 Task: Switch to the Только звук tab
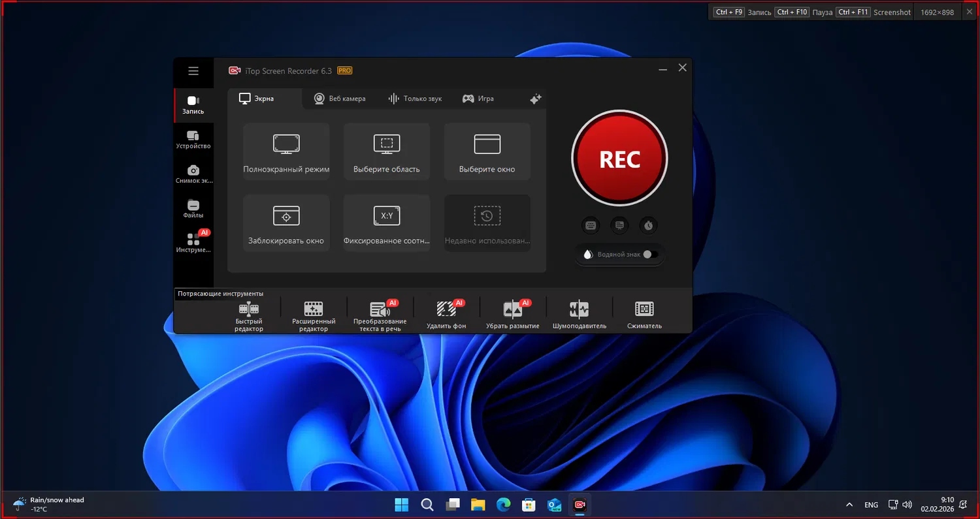click(416, 99)
